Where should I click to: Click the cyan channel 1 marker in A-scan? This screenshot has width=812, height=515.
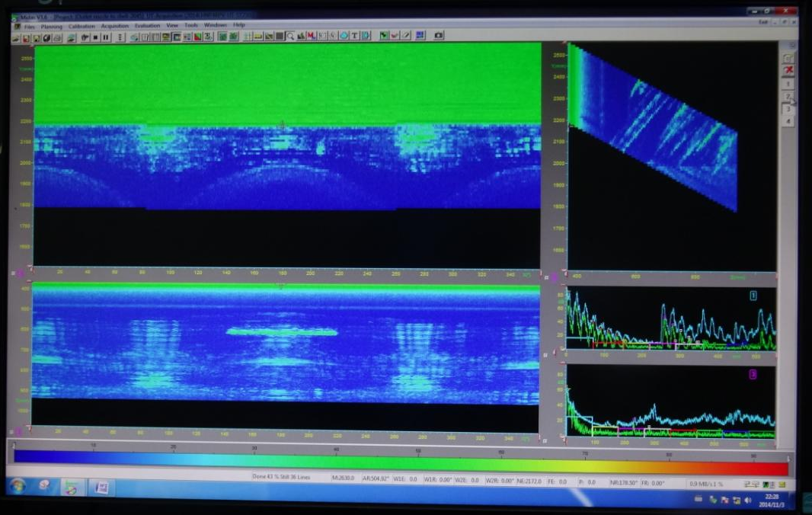753,296
